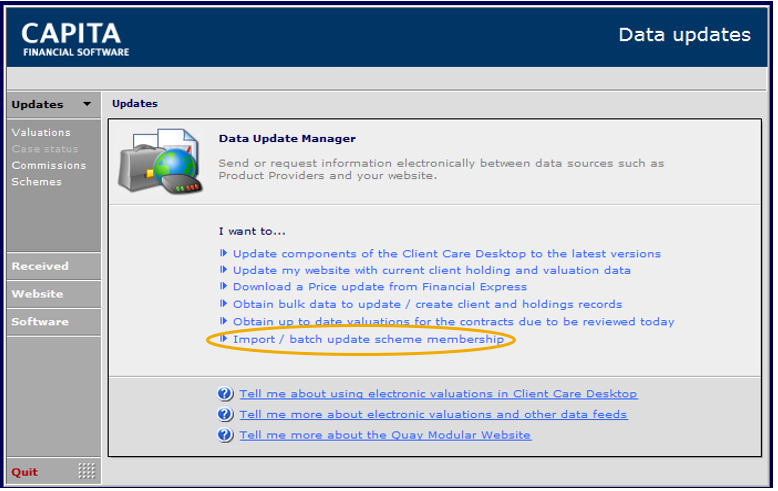Click arrow bullet beside Obtain up to date valuations
This screenshot has width=778, height=491.
tap(223, 321)
